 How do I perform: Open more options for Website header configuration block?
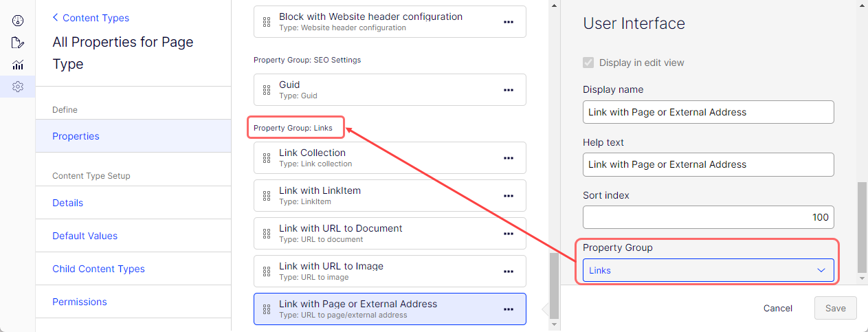click(509, 22)
